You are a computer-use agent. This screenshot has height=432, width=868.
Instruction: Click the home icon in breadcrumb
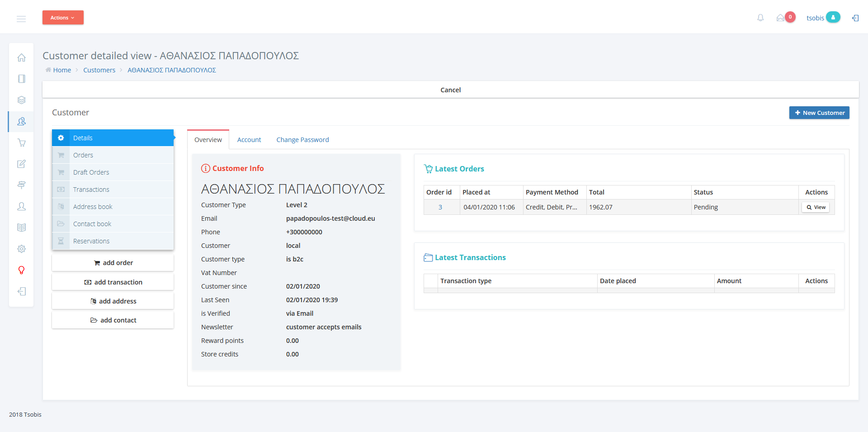pos(48,70)
